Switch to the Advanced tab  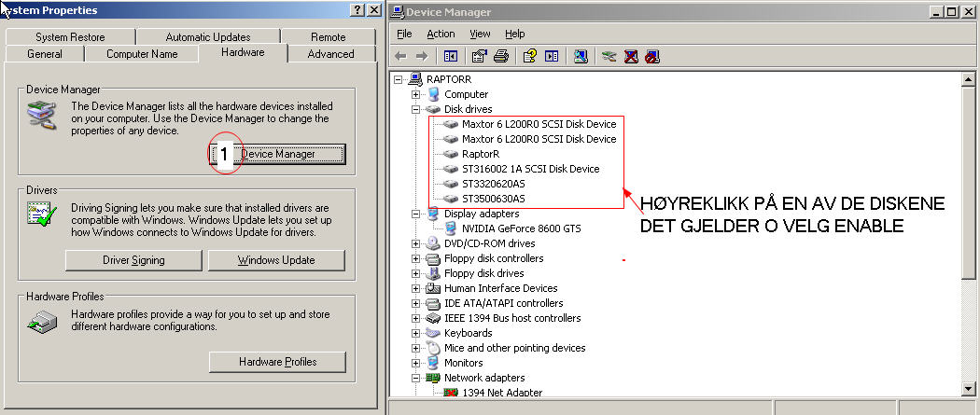[330, 54]
